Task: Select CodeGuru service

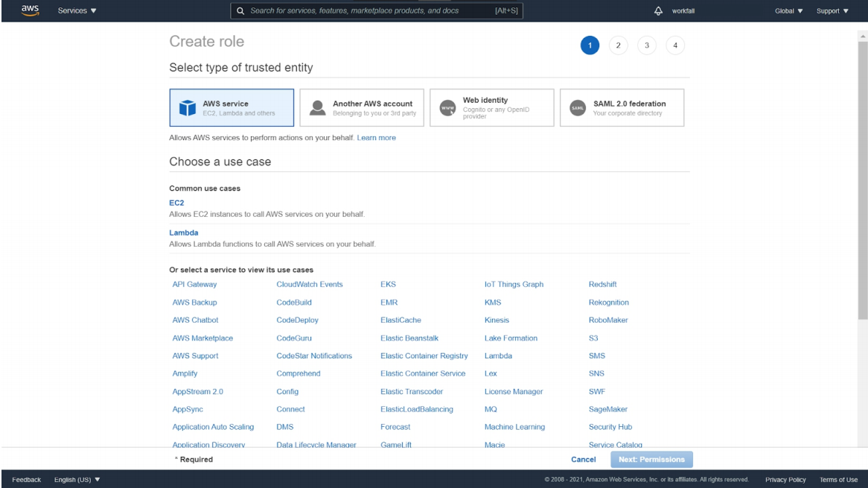Action: (x=294, y=338)
